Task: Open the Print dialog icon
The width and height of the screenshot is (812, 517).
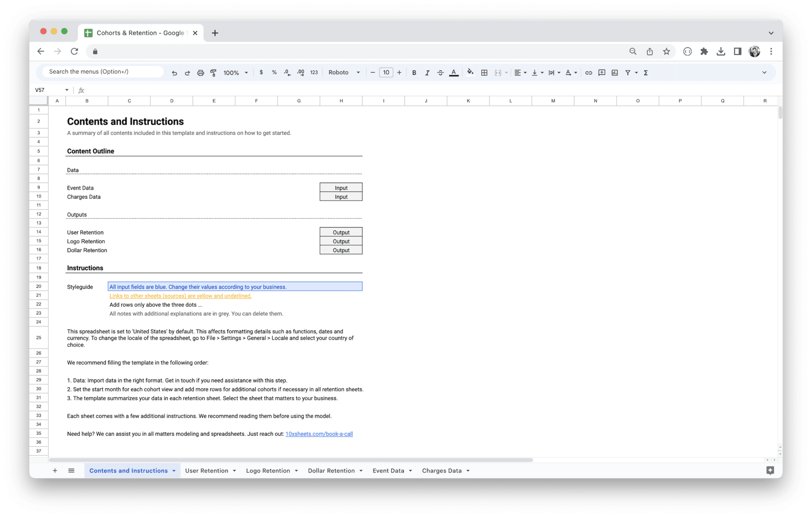Action: tap(200, 72)
